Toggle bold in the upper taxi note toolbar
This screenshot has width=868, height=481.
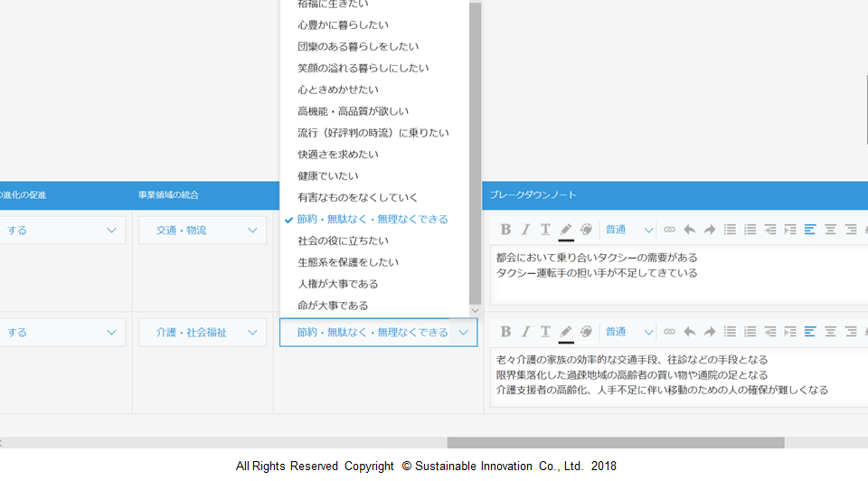(x=505, y=230)
